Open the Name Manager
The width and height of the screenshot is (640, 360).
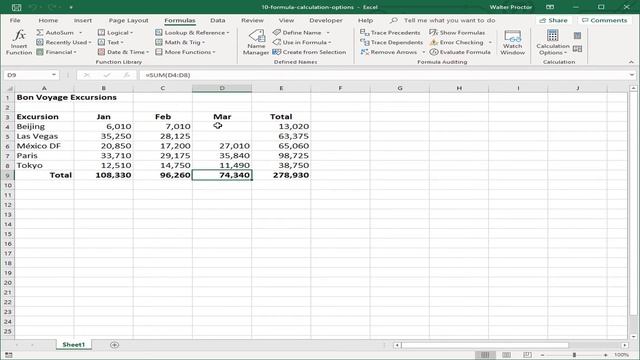tap(256, 42)
